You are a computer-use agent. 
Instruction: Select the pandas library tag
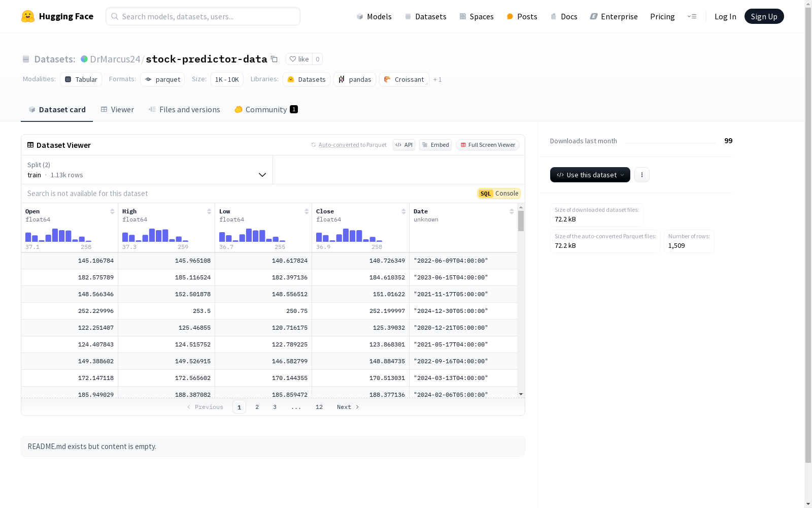[x=355, y=79]
